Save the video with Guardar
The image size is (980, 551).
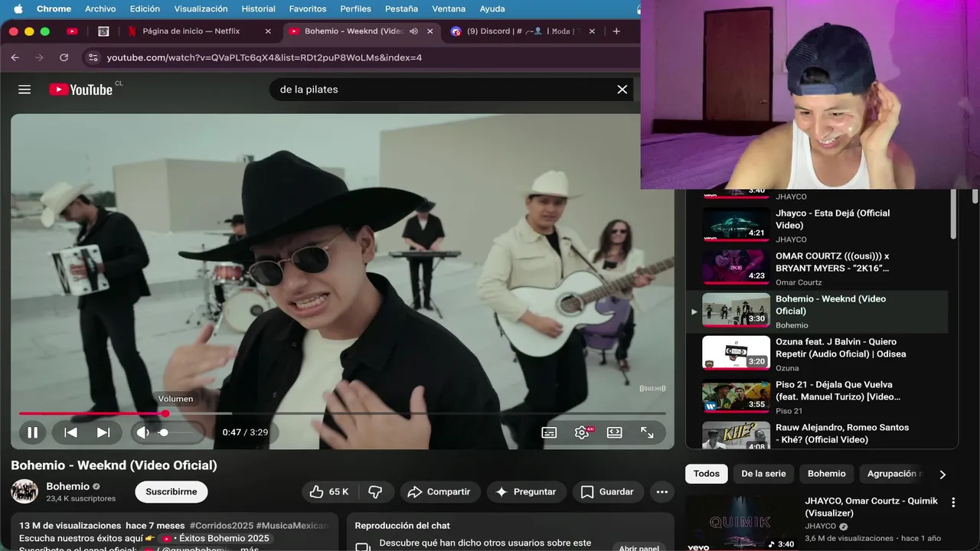[608, 492]
